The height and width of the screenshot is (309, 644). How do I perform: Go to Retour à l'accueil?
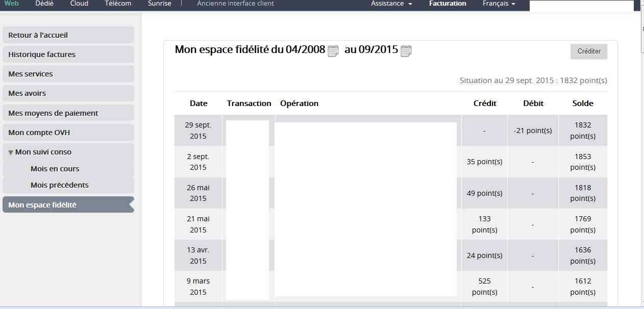pos(68,35)
